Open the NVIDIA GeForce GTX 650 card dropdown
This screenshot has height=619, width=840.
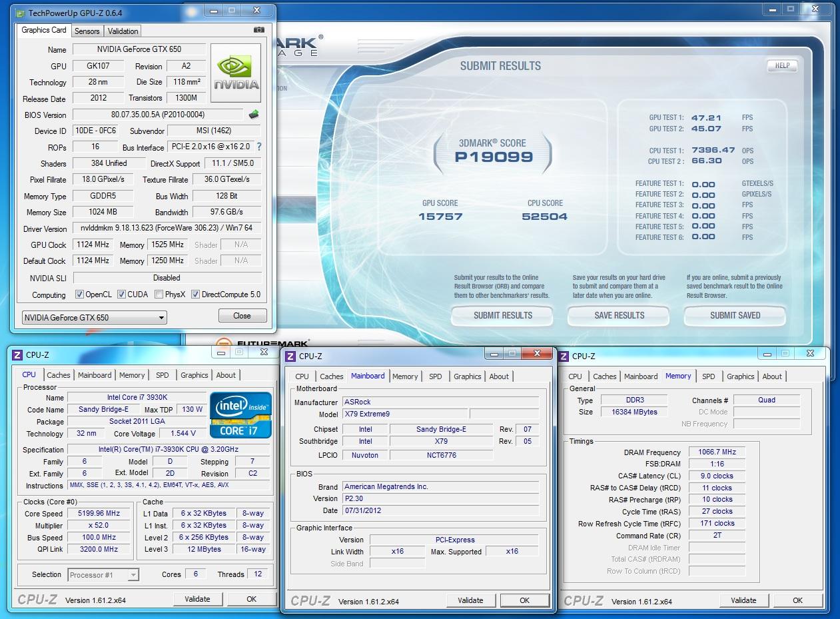point(94,318)
